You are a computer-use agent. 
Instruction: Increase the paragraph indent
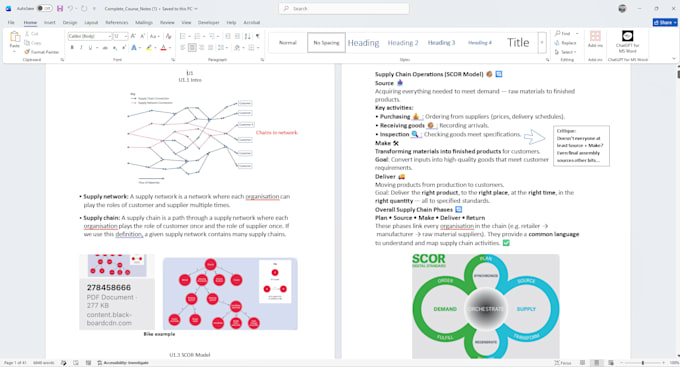(x=237, y=36)
